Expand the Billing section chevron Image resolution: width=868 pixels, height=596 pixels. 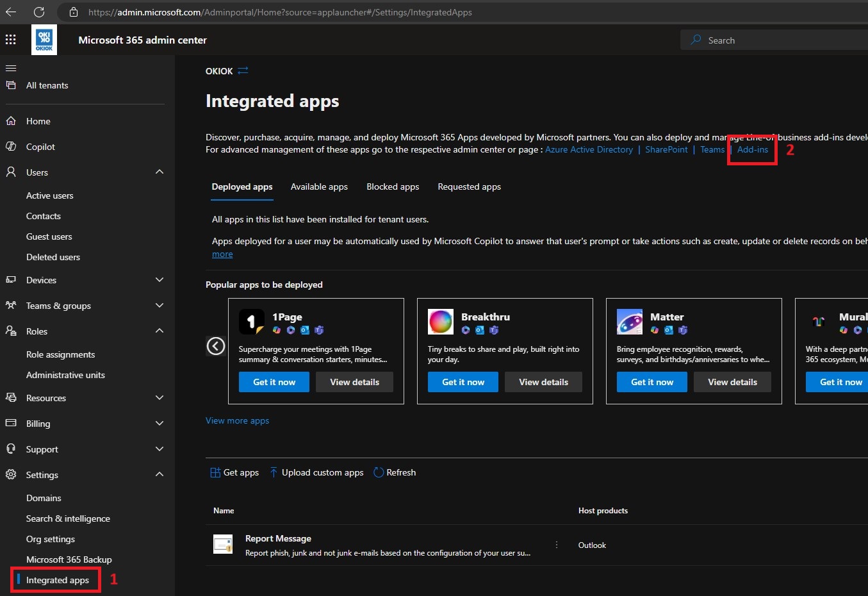pos(160,423)
